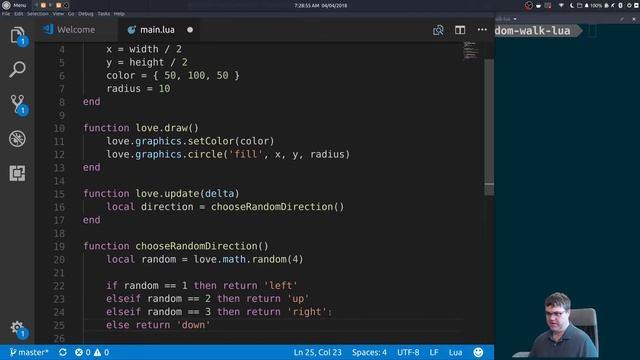
Task: Click the terminal prompt 'dom-walk-lua'
Action: click(x=533, y=31)
